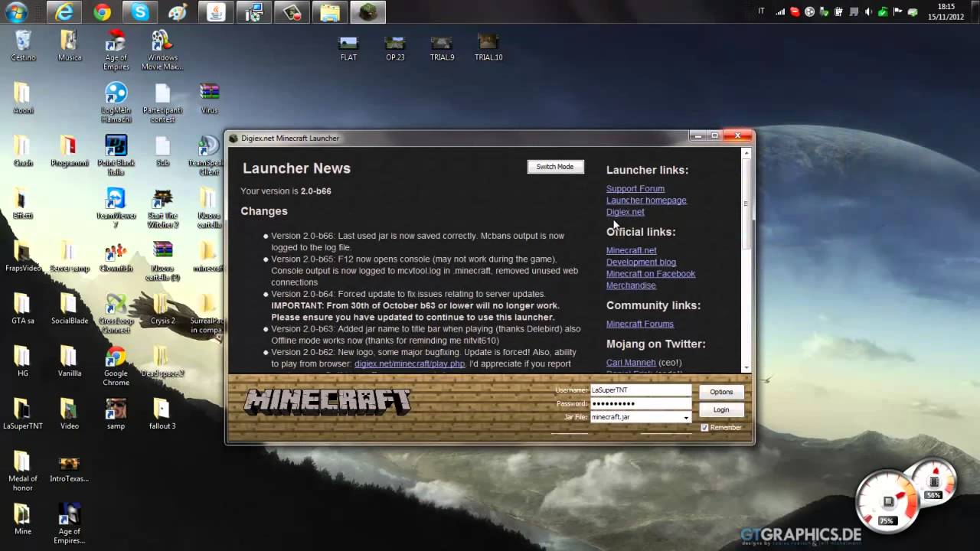Open IntroTexas video file on desktop

69,468
